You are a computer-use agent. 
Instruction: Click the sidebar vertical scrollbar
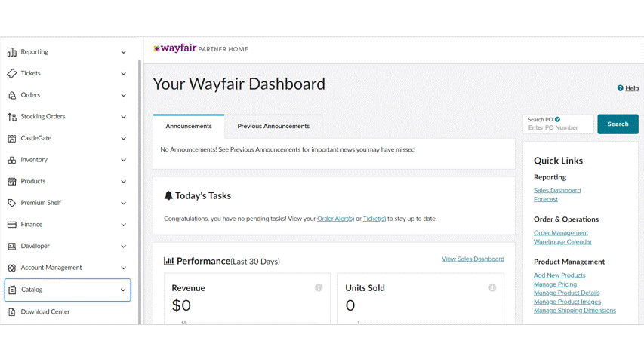[x=140, y=189]
